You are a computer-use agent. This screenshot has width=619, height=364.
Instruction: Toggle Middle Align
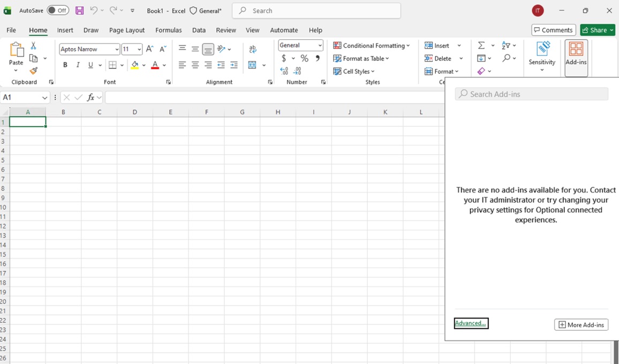[x=195, y=49]
